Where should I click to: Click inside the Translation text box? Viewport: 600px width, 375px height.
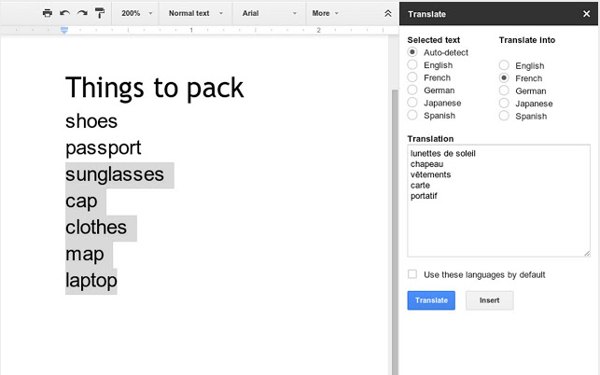[x=499, y=201]
